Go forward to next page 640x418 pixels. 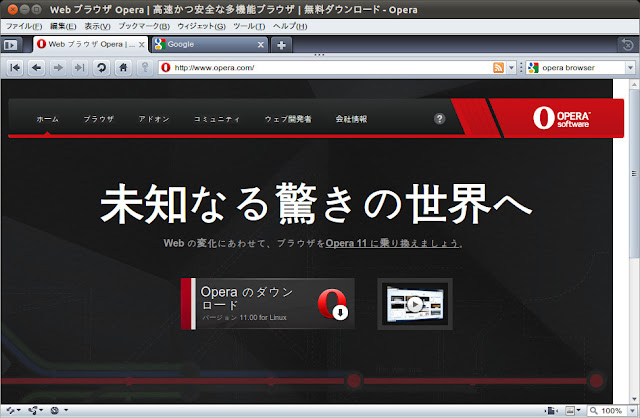coord(58,67)
